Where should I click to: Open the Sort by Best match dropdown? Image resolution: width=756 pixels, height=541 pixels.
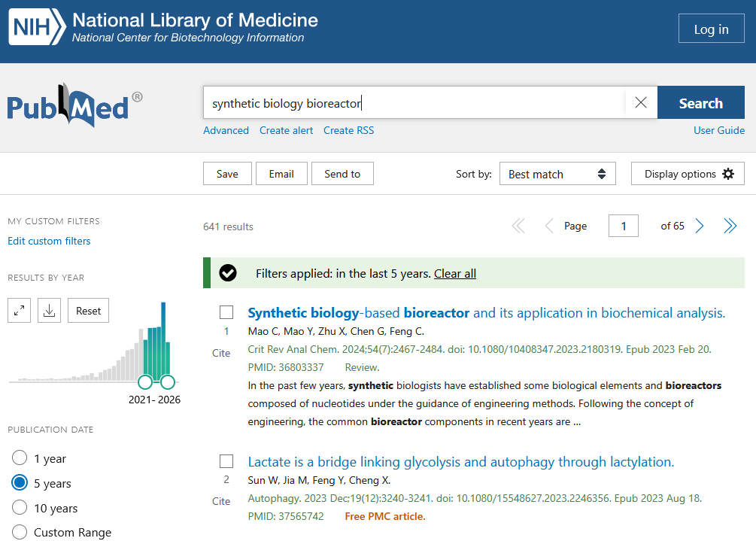(557, 174)
